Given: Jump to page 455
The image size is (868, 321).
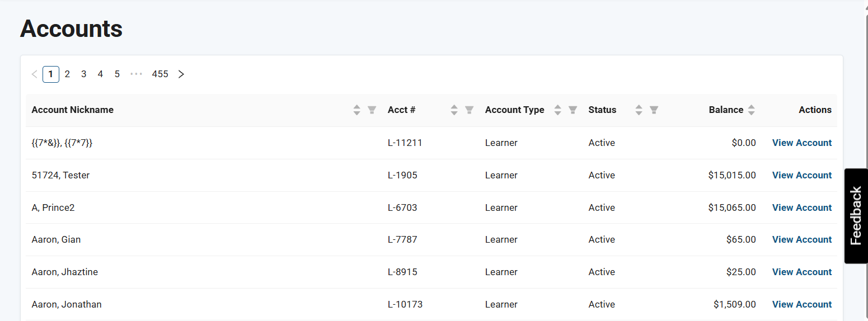Looking at the screenshot, I should point(160,74).
